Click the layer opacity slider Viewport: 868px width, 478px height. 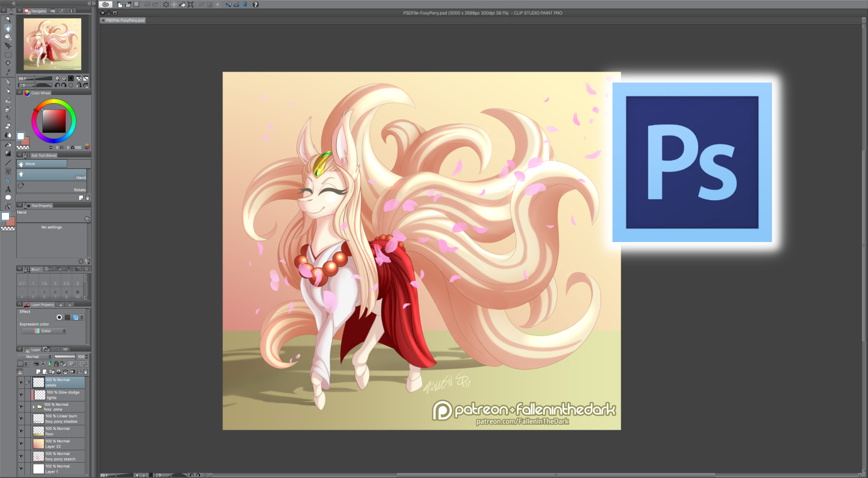click(x=65, y=356)
